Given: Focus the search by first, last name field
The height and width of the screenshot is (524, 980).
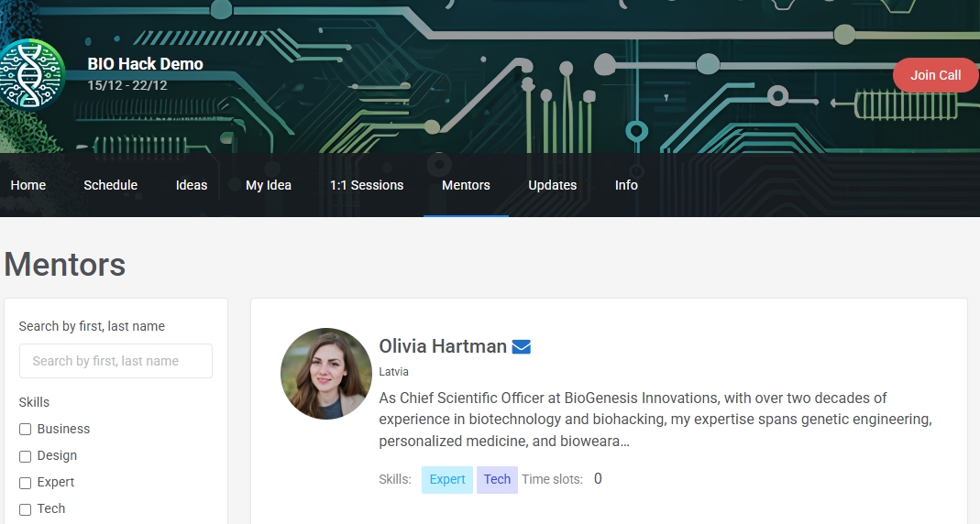Looking at the screenshot, I should click(x=116, y=361).
